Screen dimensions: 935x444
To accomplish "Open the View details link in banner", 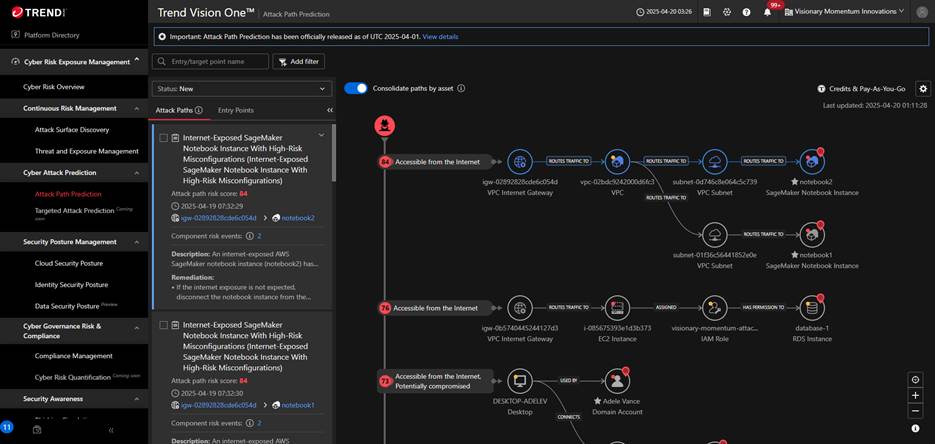I will [440, 36].
